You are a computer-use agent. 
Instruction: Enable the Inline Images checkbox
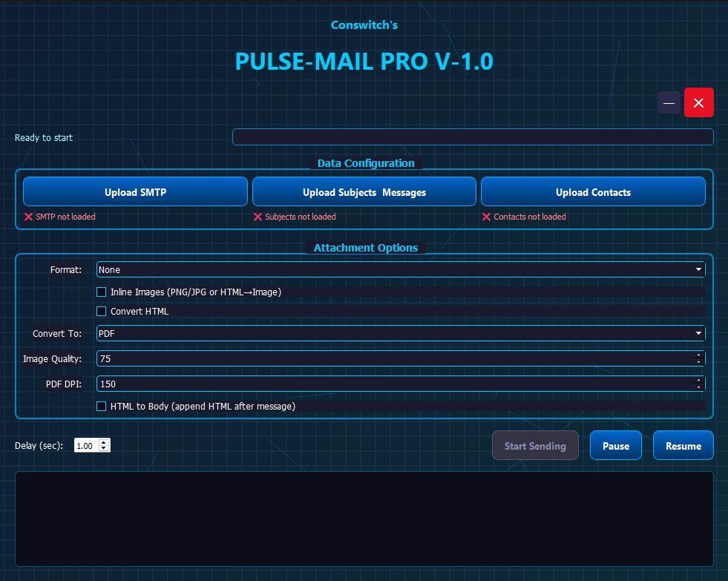pos(102,292)
